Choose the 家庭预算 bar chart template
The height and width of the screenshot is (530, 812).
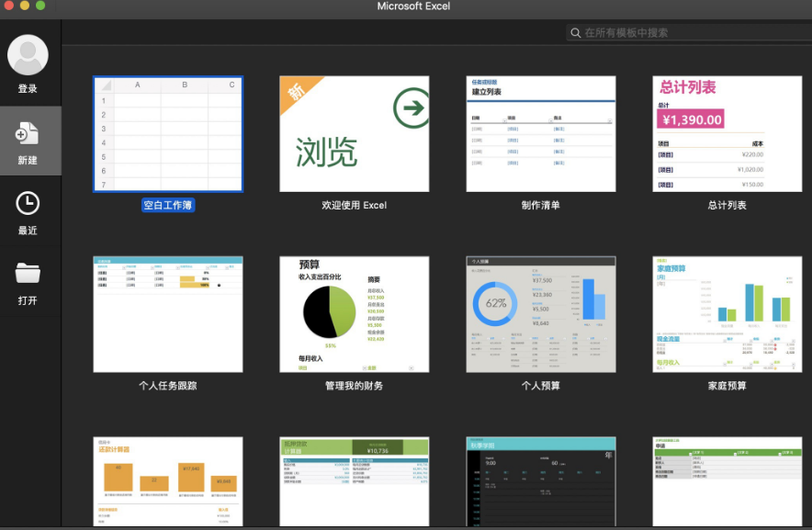(x=727, y=314)
